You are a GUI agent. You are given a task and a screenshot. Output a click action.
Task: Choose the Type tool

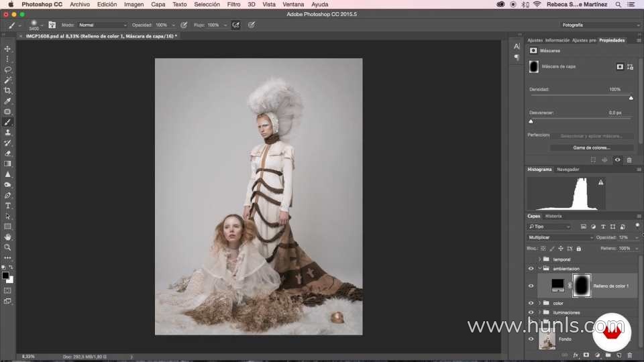[8, 206]
